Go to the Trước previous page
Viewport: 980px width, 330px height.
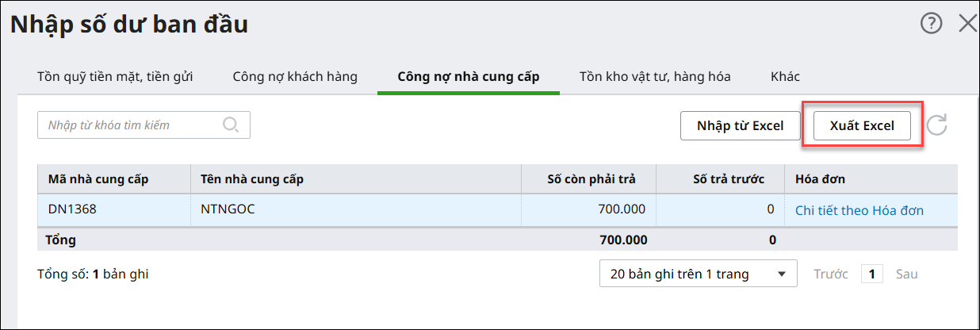point(830,274)
